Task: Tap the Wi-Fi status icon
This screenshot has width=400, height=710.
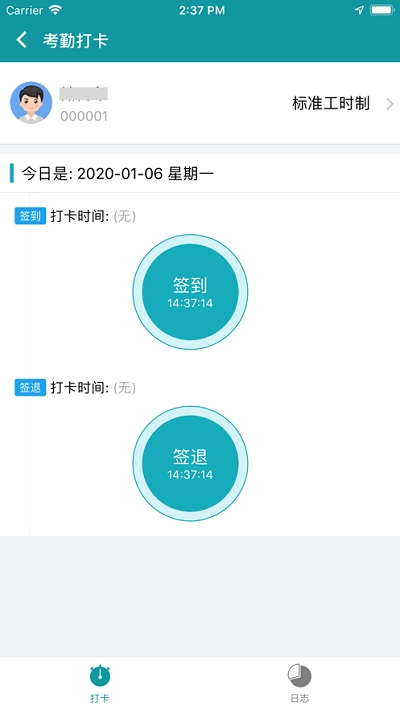Action: (x=55, y=10)
